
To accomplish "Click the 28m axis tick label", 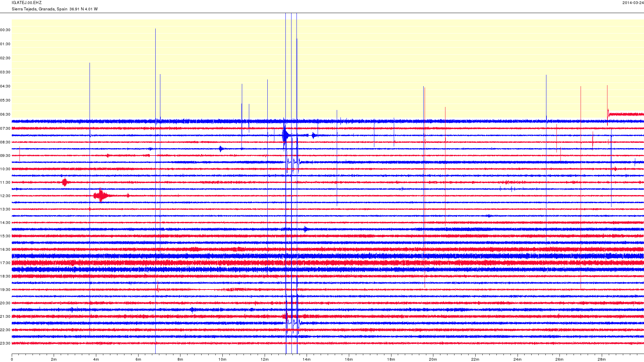I will pos(602,359).
